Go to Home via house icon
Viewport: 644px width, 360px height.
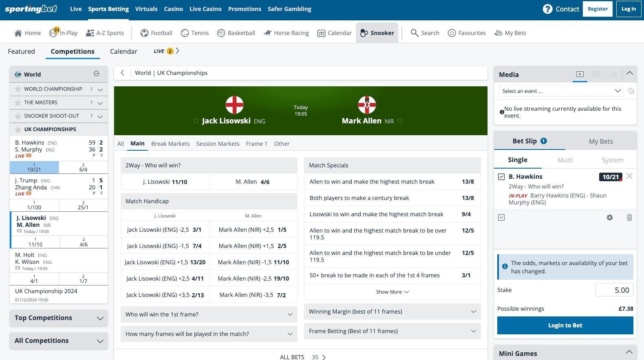tap(18, 33)
